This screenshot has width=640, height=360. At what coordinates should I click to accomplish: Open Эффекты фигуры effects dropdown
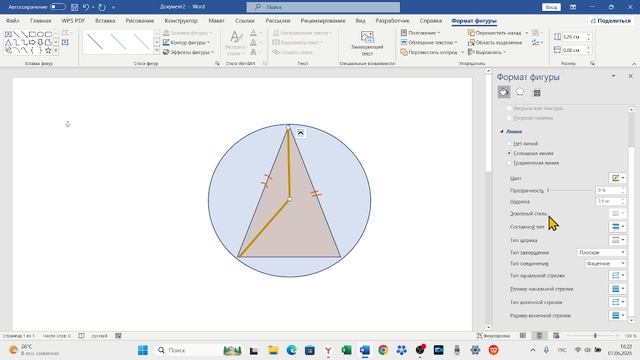(188, 52)
